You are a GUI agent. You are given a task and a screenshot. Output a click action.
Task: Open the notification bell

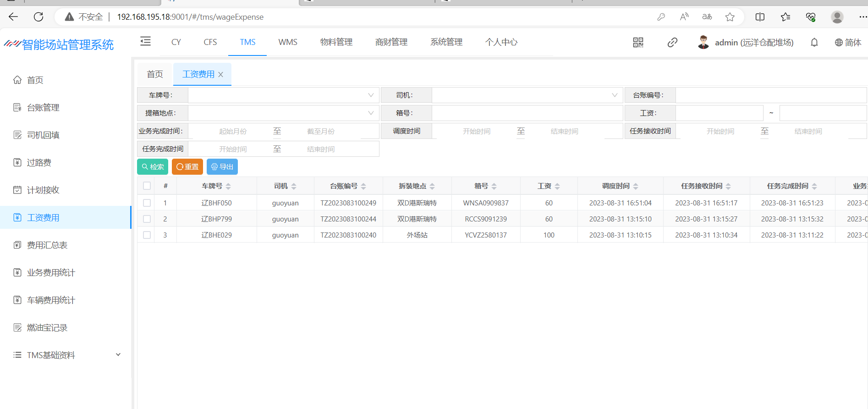pyautogui.click(x=814, y=43)
